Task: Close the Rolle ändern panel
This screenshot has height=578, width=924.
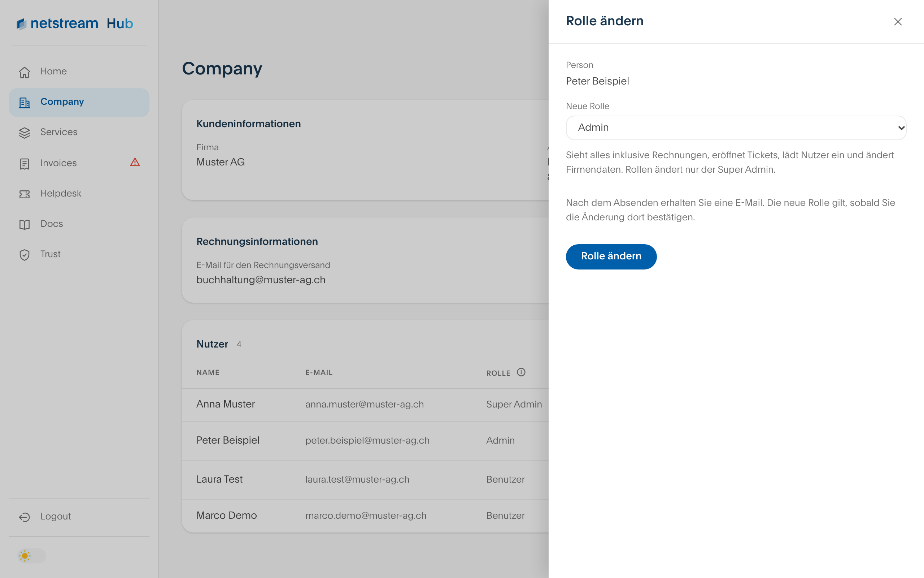Action: pyautogui.click(x=898, y=22)
